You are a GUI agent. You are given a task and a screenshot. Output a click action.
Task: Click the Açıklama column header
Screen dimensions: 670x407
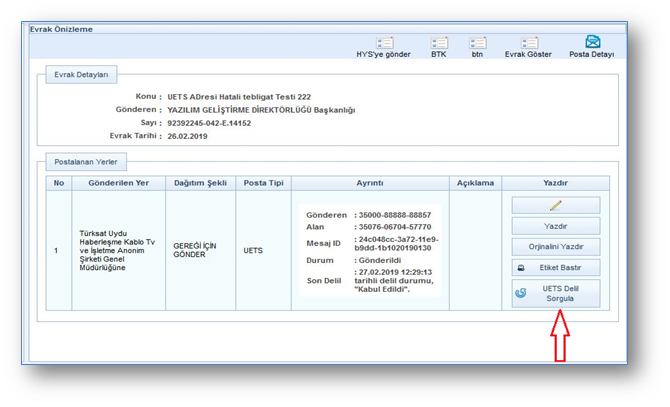click(x=475, y=183)
